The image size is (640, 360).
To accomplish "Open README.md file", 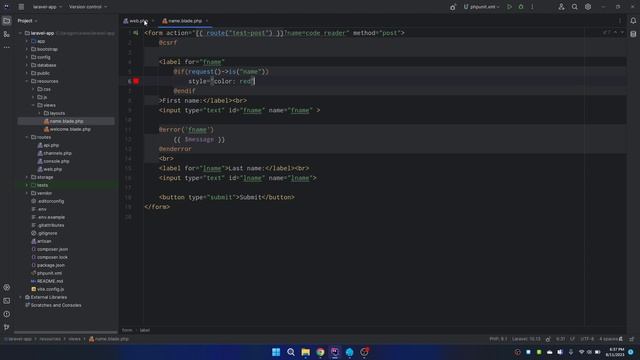I will coord(47,281).
